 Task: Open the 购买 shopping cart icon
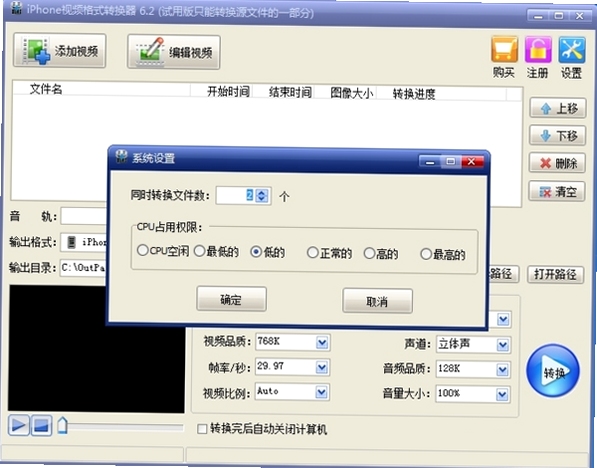click(504, 50)
